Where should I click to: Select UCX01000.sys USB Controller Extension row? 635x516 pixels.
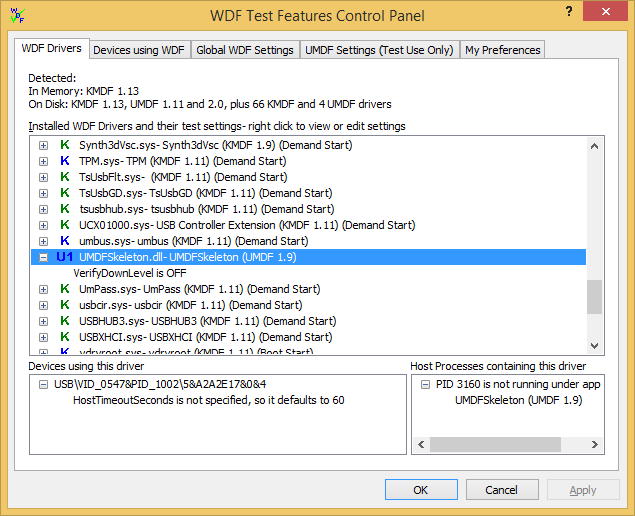tap(247, 225)
